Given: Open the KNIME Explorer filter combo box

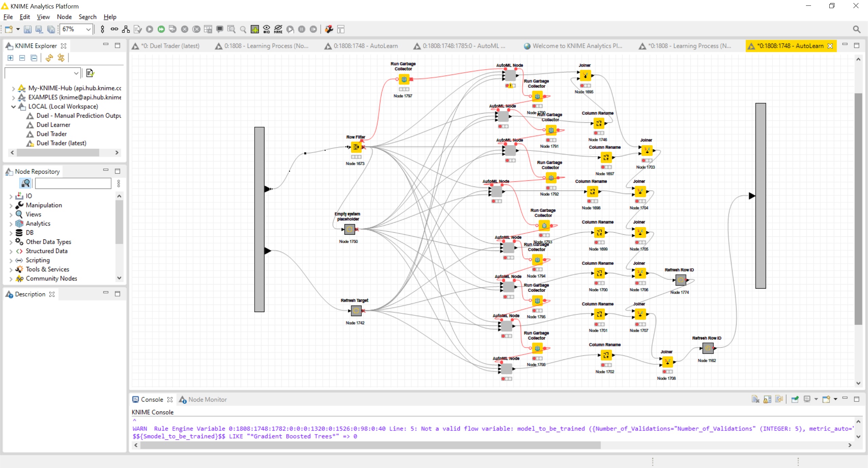Looking at the screenshot, I should 42,73.
